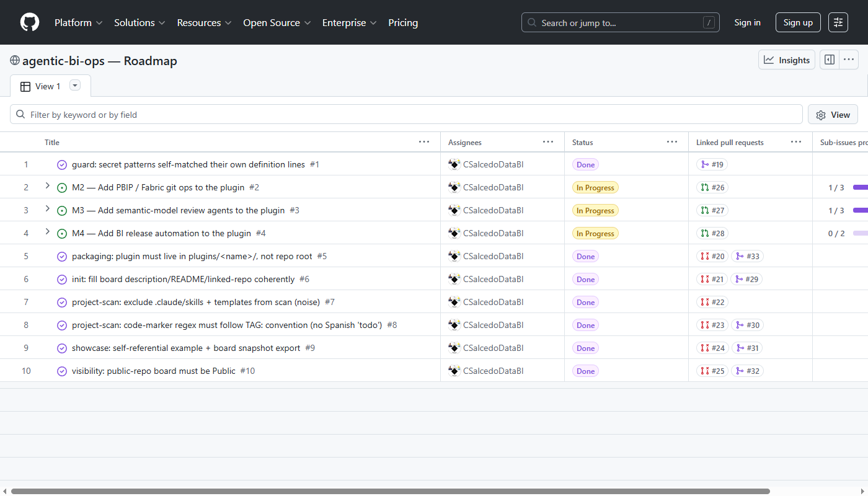This screenshot has width=868, height=496.
Task: Click the Done status on the visibility row
Action: pos(585,371)
